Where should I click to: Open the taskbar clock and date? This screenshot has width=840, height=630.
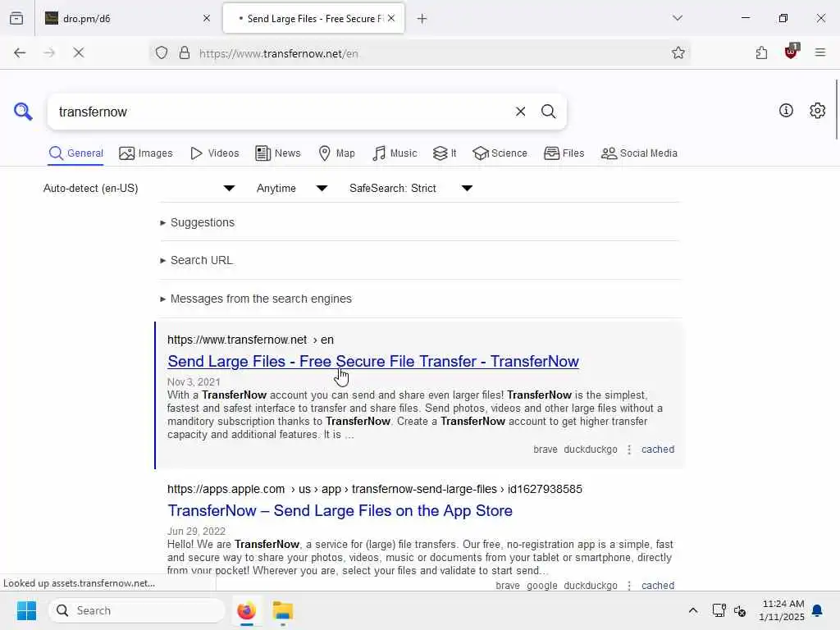pos(782,610)
